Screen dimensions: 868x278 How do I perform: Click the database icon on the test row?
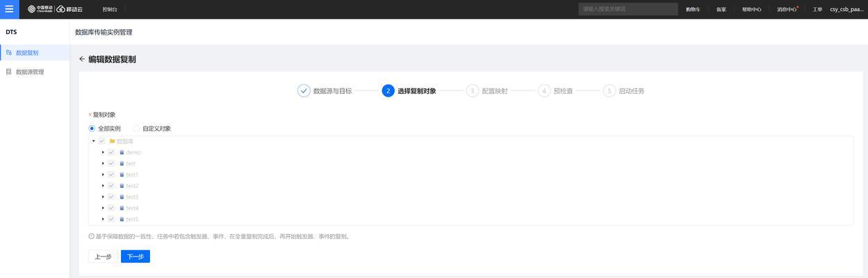(x=122, y=163)
